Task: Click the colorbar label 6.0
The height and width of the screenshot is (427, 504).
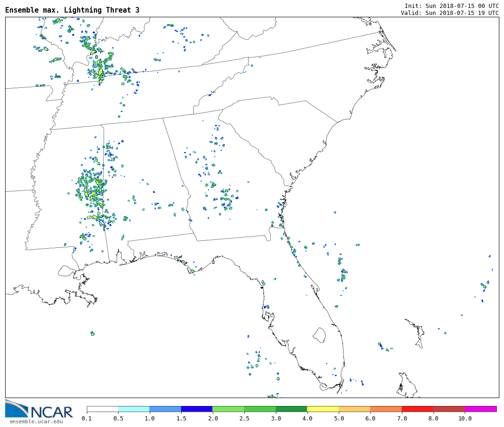Action: point(370,418)
